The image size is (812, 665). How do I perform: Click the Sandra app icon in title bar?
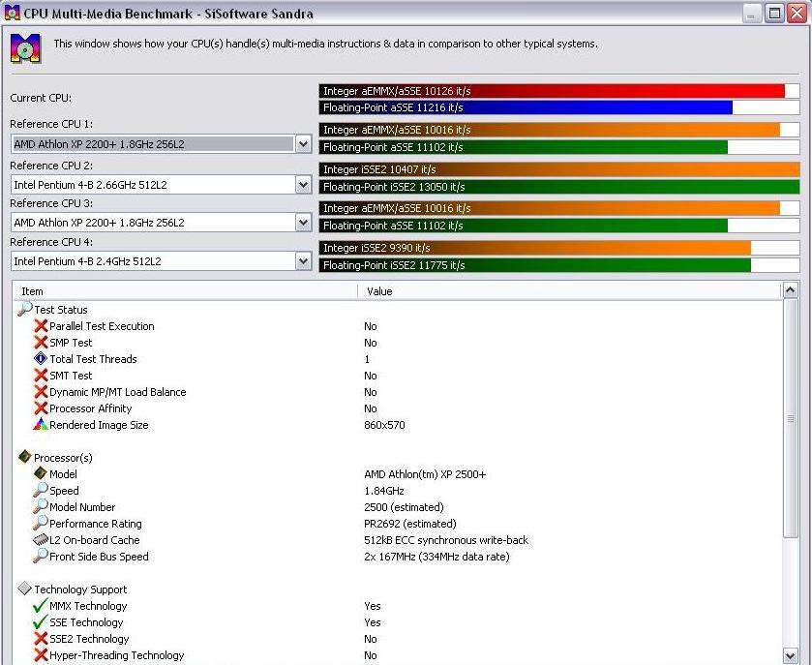pyautogui.click(x=13, y=14)
